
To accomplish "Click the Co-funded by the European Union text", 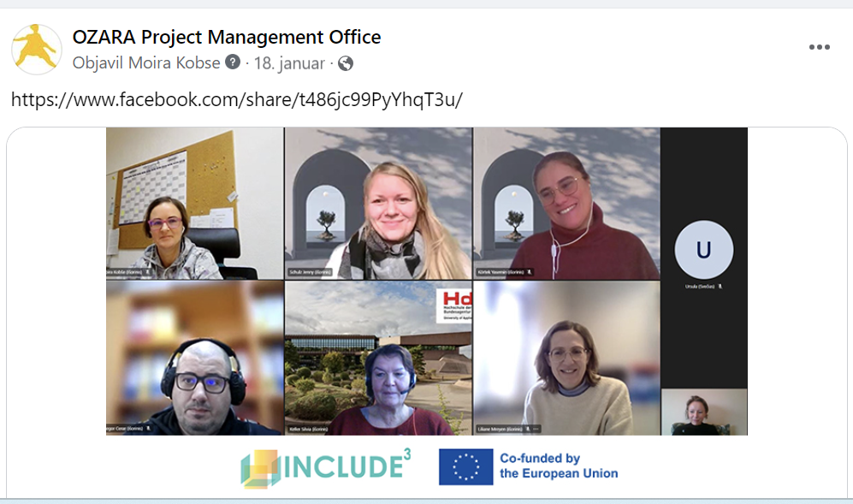I will pyautogui.click(x=559, y=465).
